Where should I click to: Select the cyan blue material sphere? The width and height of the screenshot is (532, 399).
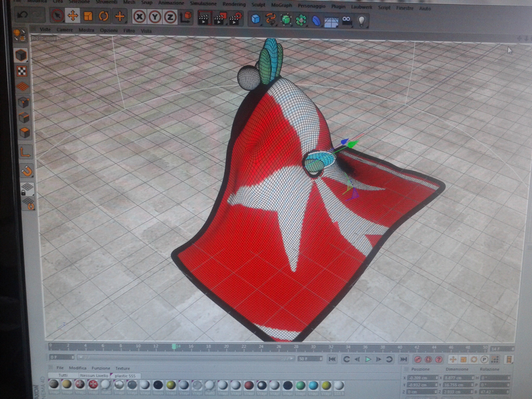tap(313, 385)
